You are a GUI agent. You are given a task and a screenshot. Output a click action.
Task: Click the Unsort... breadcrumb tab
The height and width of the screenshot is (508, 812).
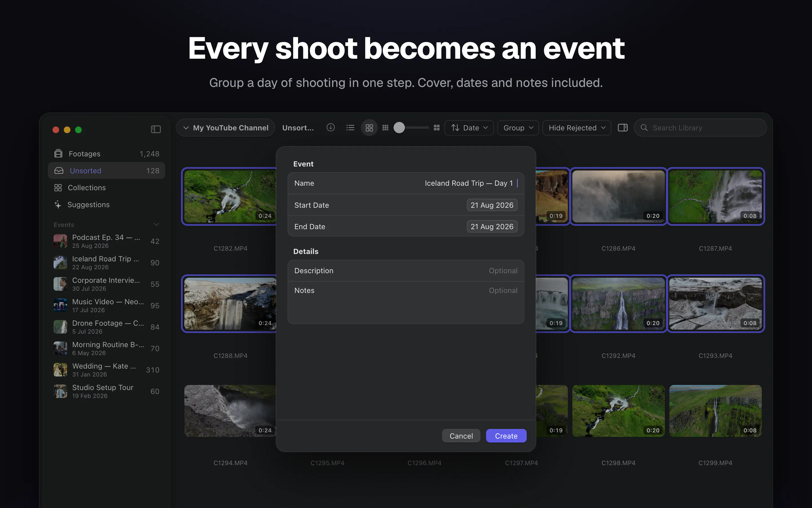[298, 128]
